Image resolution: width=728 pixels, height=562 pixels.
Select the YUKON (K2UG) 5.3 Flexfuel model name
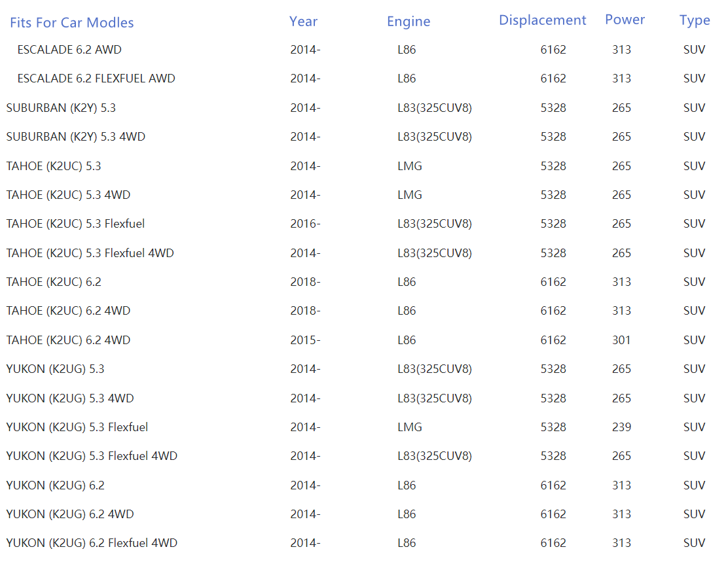pyautogui.click(x=77, y=427)
